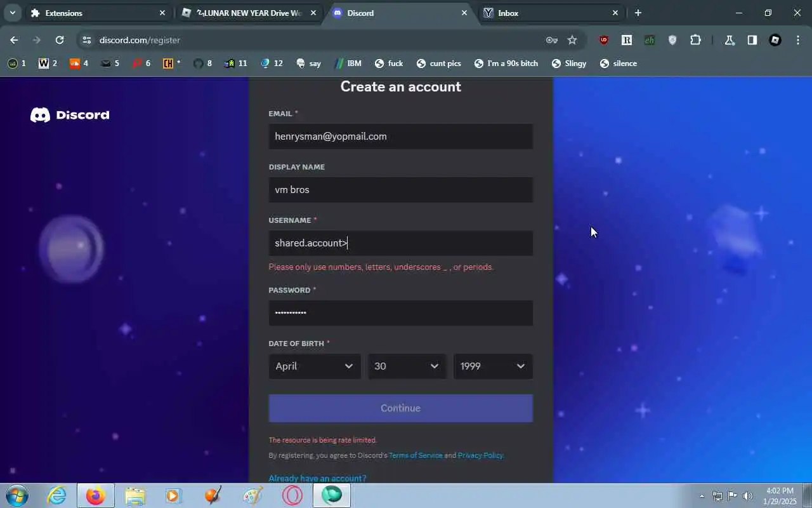The image size is (812, 508).
Task: Click the discord.com/register address bar
Action: coord(317,40)
